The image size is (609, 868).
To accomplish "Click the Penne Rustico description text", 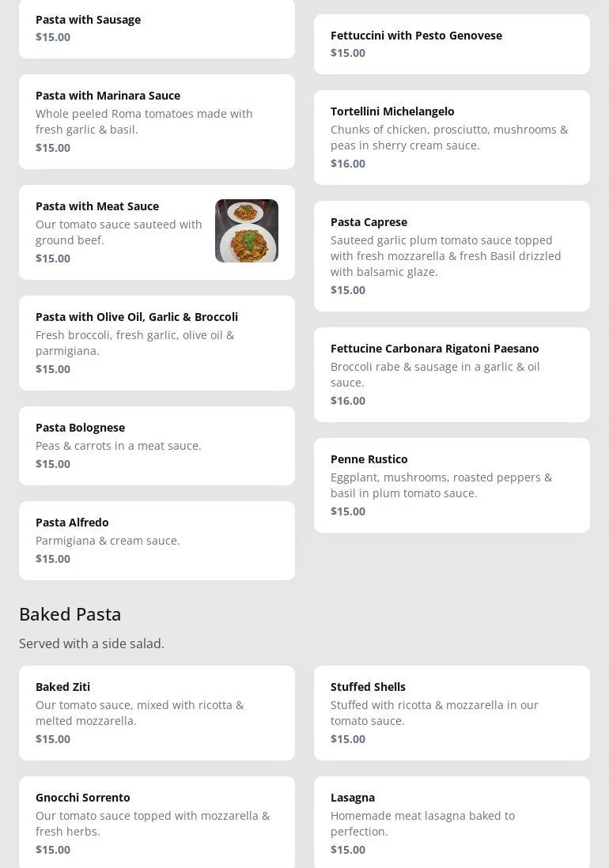I will coord(441,485).
